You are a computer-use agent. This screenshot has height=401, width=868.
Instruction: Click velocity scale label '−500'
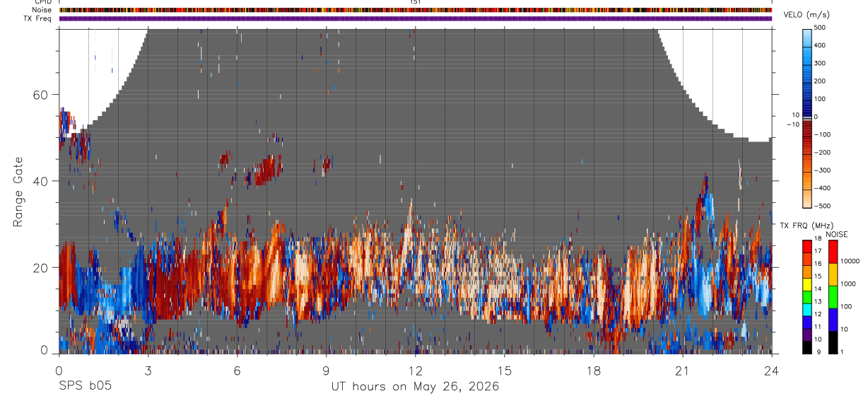(x=821, y=206)
